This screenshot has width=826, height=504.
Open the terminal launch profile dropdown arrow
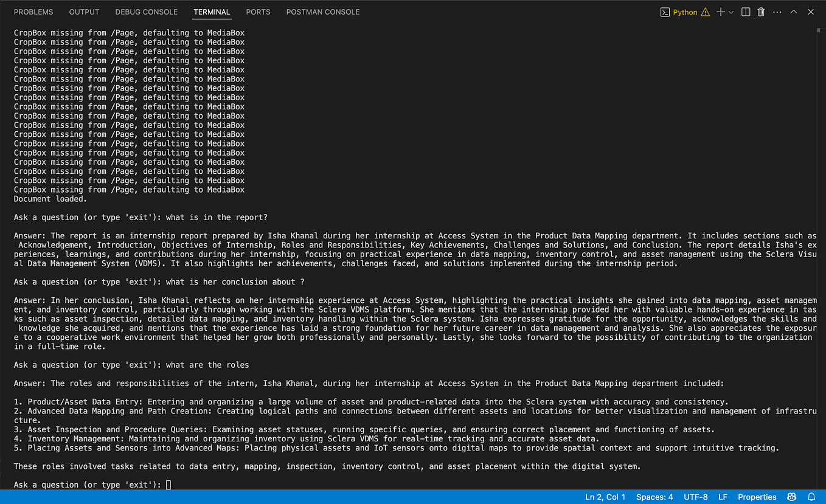click(x=731, y=12)
